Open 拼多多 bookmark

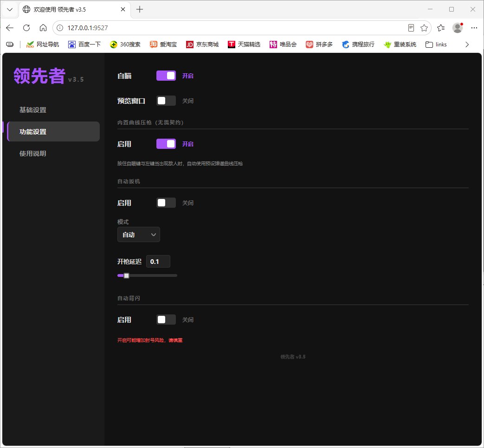tap(319, 45)
